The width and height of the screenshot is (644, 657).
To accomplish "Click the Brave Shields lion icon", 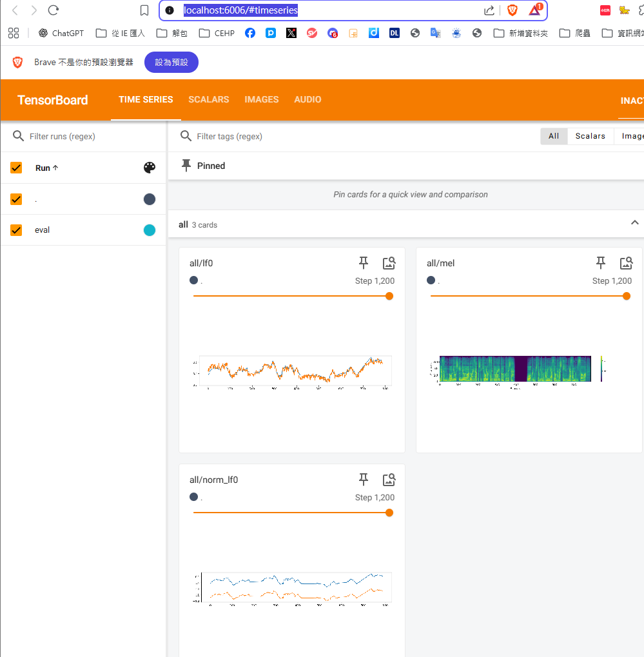I will (x=512, y=10).
